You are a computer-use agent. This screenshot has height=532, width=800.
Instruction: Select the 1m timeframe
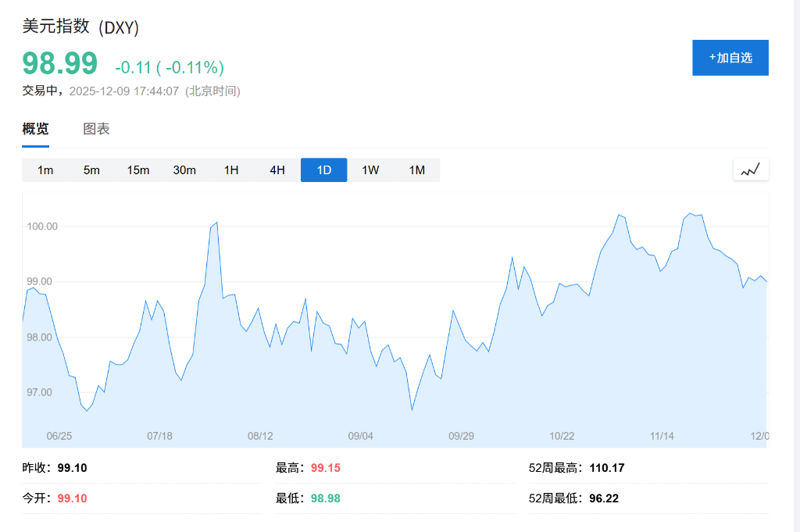(x=45, y=170)
